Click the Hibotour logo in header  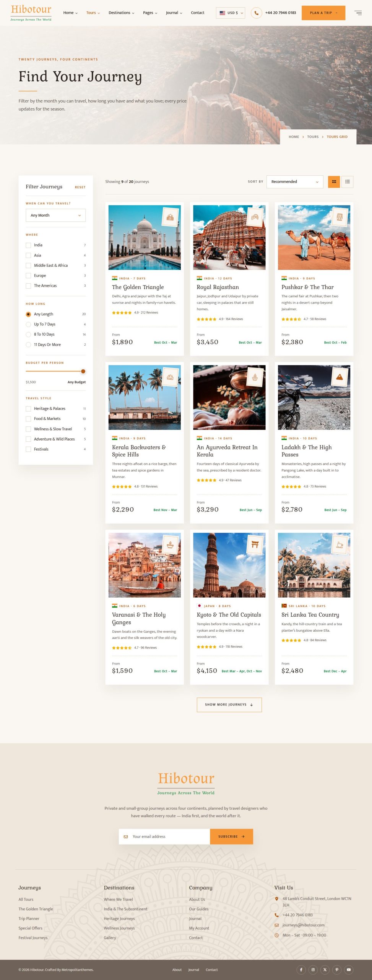tap(31, 13)
